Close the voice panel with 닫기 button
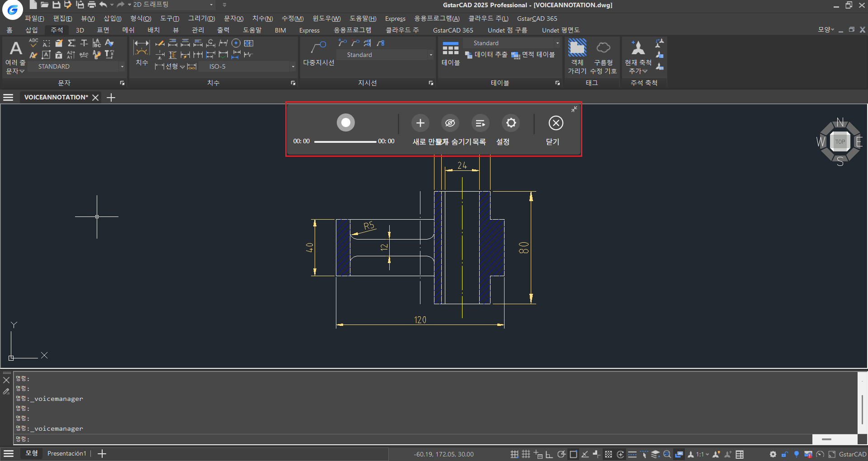 click(556, 123)
